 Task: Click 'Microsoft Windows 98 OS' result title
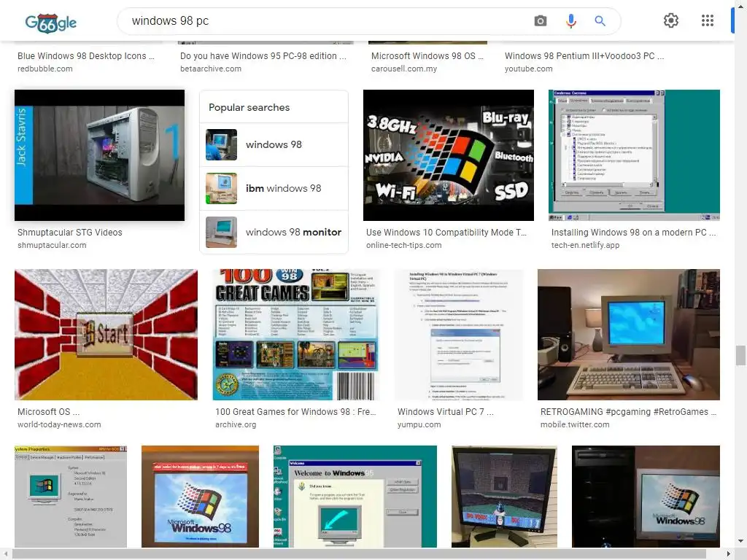coord(427,56)
